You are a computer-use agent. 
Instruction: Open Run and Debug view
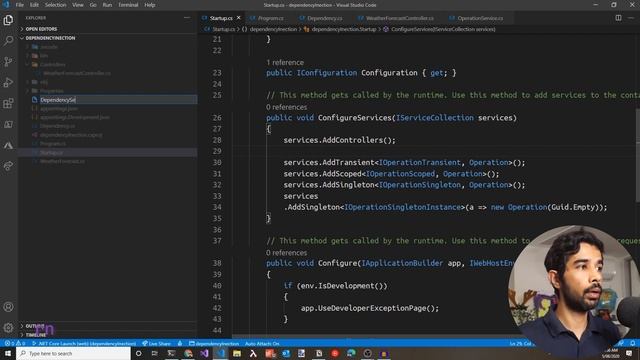tap(8, 82)
